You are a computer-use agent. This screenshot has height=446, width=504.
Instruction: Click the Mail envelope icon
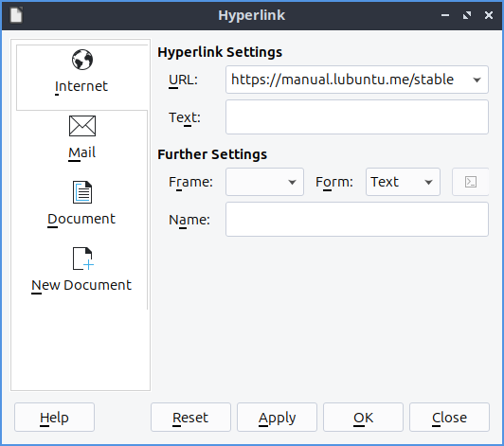pyautogui.click(x=82, y=126)
